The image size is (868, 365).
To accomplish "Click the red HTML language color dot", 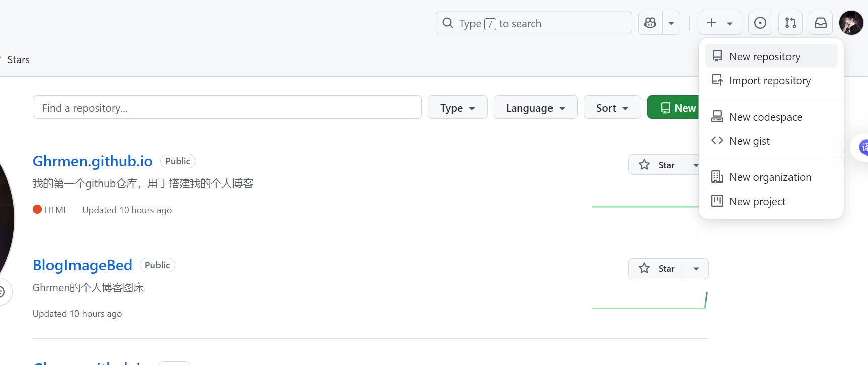I will click(x=37, y=209).
